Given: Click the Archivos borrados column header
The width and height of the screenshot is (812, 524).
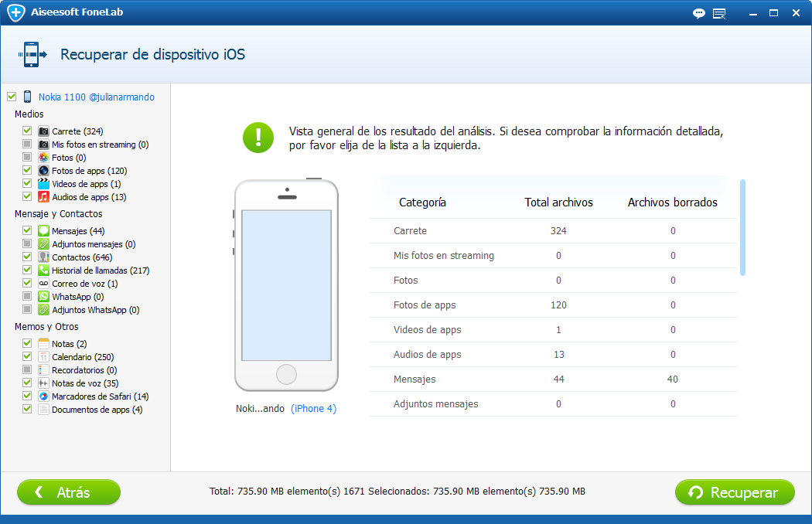Looking at the screenshot, I should (x=672, y=202).
